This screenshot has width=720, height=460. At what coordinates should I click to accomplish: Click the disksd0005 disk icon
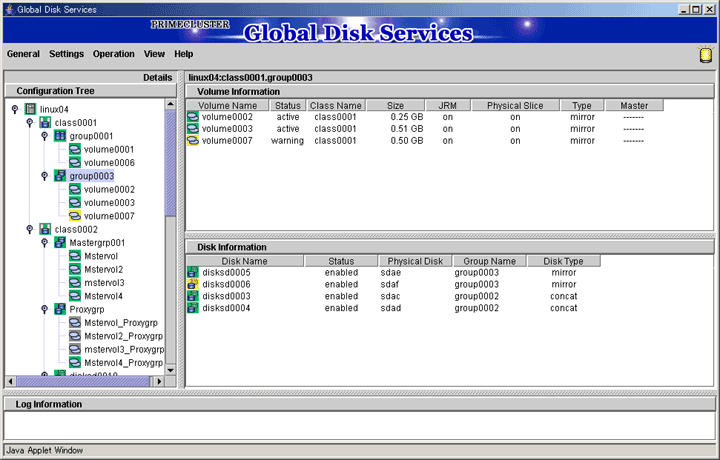193,273
